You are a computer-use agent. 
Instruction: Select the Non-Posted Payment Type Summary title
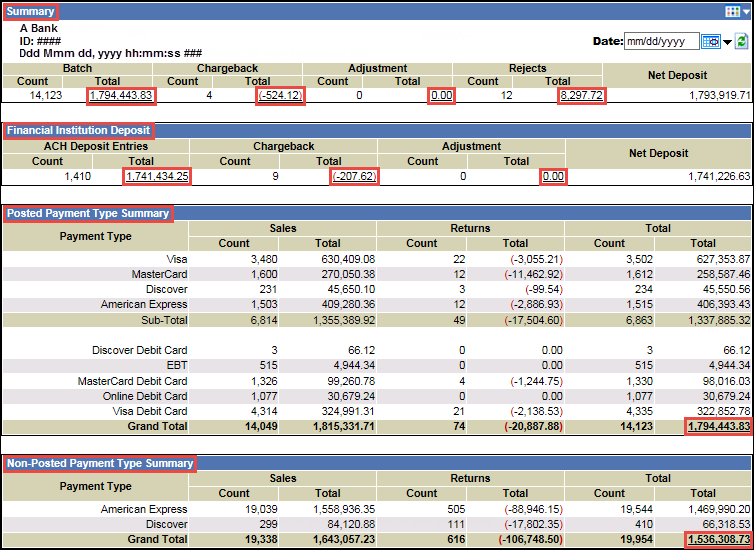(x=100, y=463)
